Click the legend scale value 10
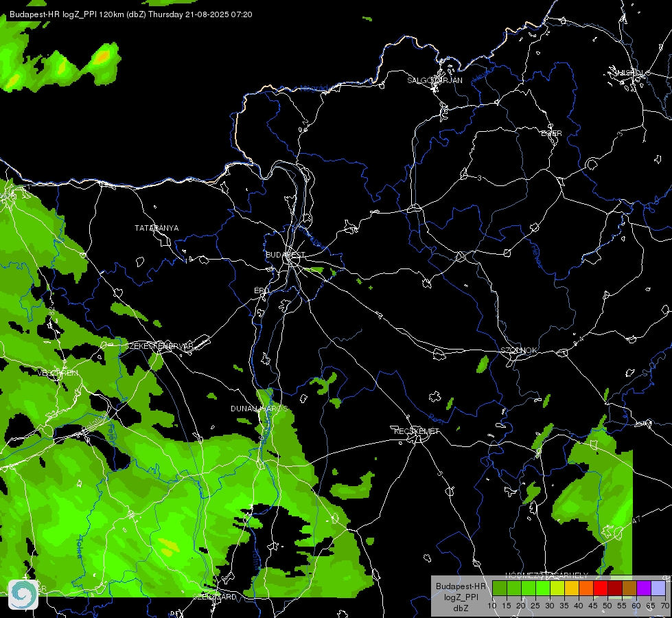The width and height of the screenshot is (672, 618). (492, 606)
